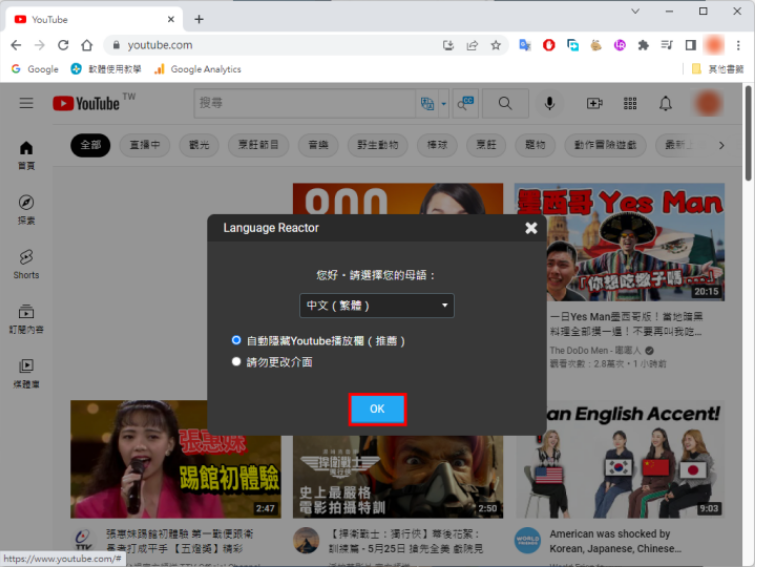Screen dimensions: 757x567
Task: Select the 直播中 filter chip
Action: (145, 145)
